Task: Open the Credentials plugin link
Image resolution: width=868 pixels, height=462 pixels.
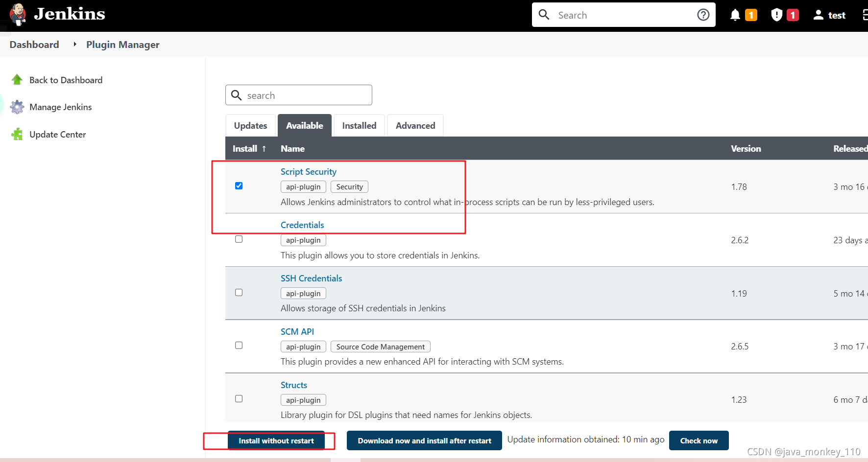Action: 302,225
